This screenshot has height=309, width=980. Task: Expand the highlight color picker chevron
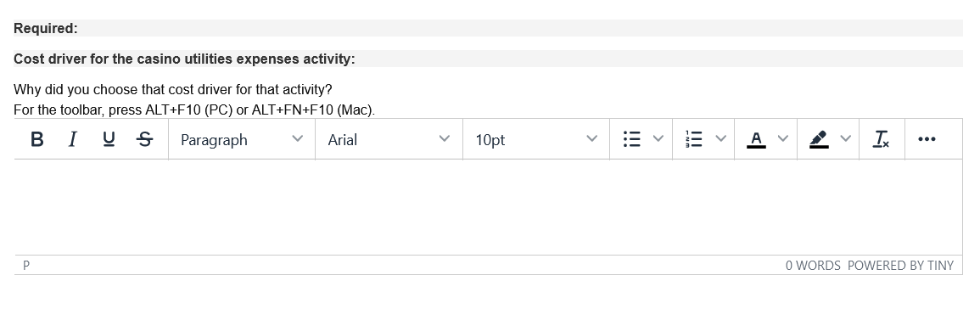pos(846,139)
